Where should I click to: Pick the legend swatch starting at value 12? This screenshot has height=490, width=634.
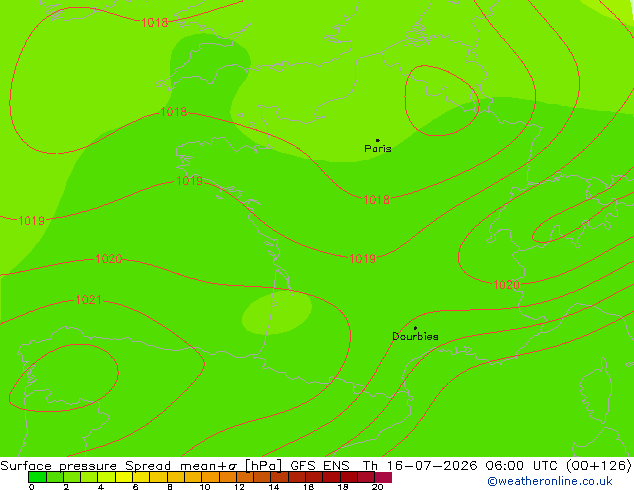coord(245,477)
